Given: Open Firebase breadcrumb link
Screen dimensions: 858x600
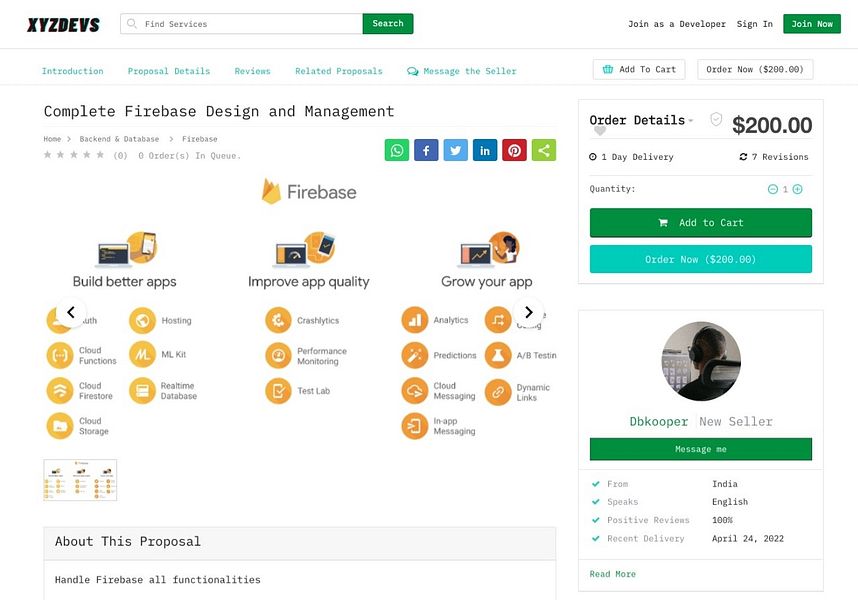Looking at the screenshot, I should point(200,139).
